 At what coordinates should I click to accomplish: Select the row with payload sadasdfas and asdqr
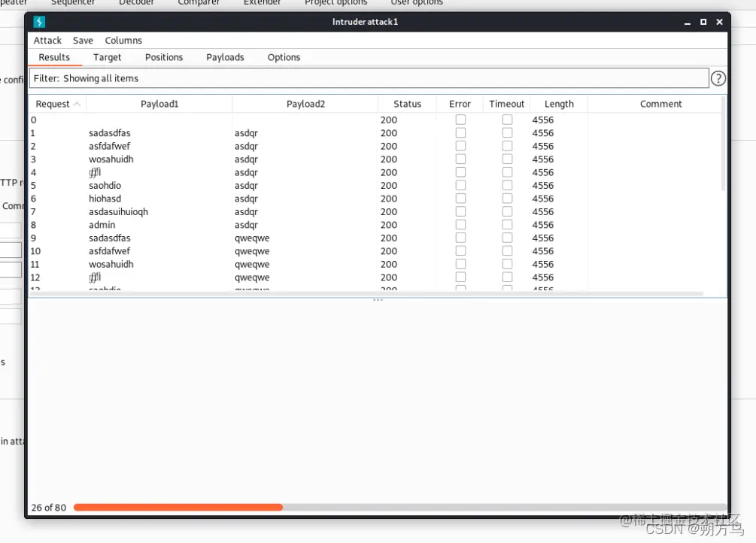pyautogui.click(x=375, y=132)
